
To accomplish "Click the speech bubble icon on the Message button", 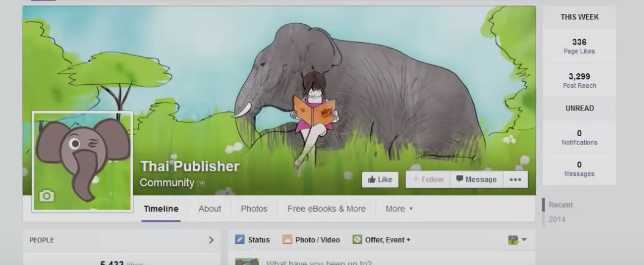I will 460,179.
